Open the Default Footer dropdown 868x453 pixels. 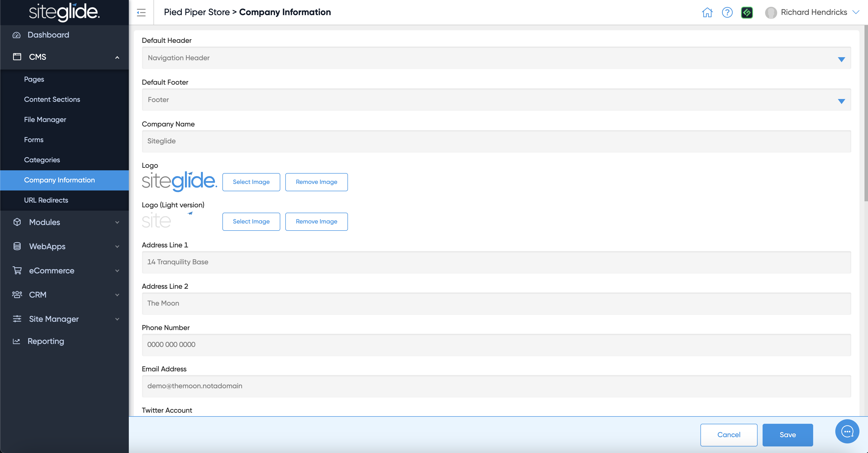point(496,100)
